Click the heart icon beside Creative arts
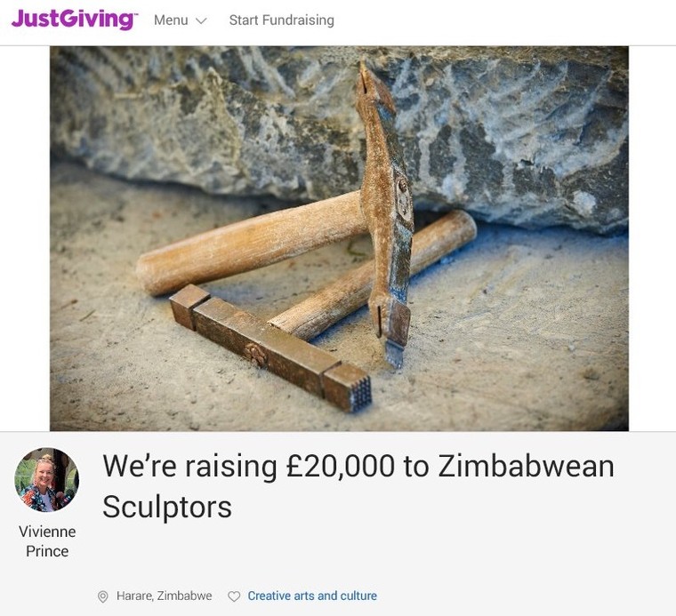 pos(234,596)
